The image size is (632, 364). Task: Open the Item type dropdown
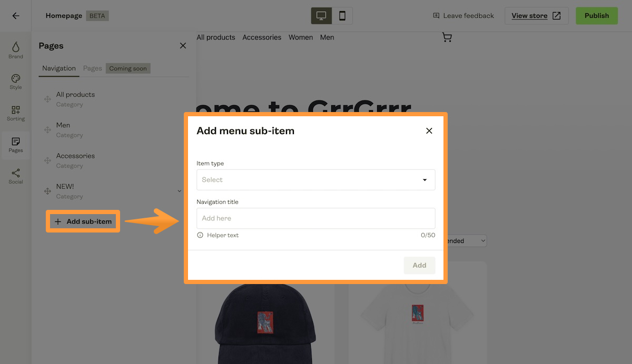[x=316, y=180]
